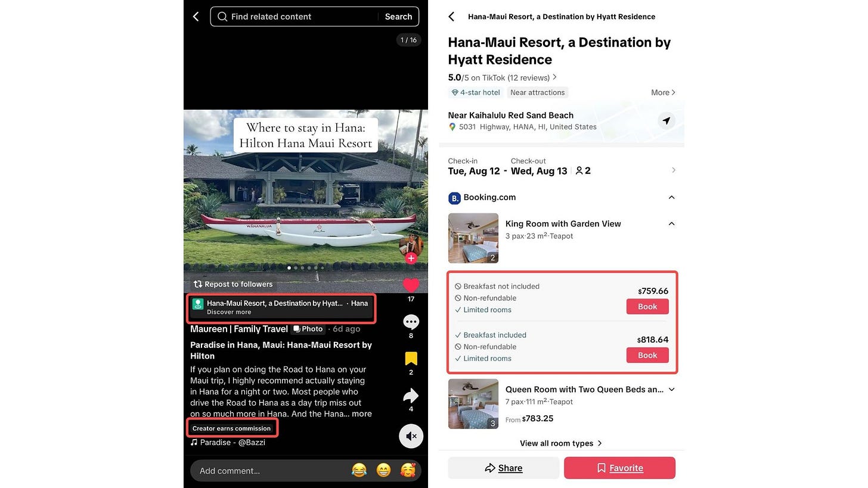Viewport: 868px width, 488px height.
Task: Collapse the Booking.com section
Action: pos(671,197)
